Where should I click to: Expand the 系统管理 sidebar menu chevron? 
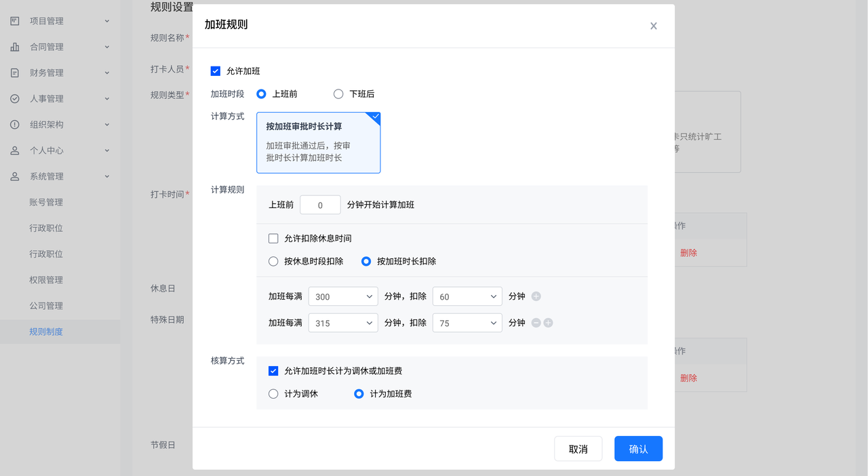click(x=106, y=176)
